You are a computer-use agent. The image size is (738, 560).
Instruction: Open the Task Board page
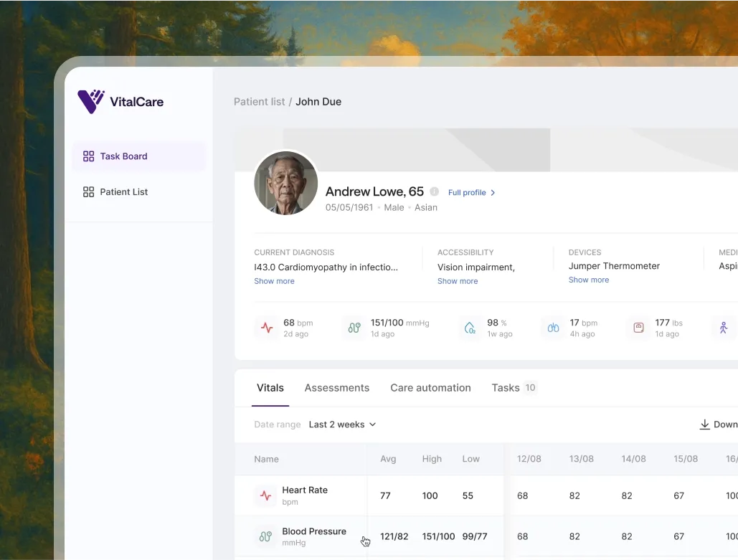point(139,156)
